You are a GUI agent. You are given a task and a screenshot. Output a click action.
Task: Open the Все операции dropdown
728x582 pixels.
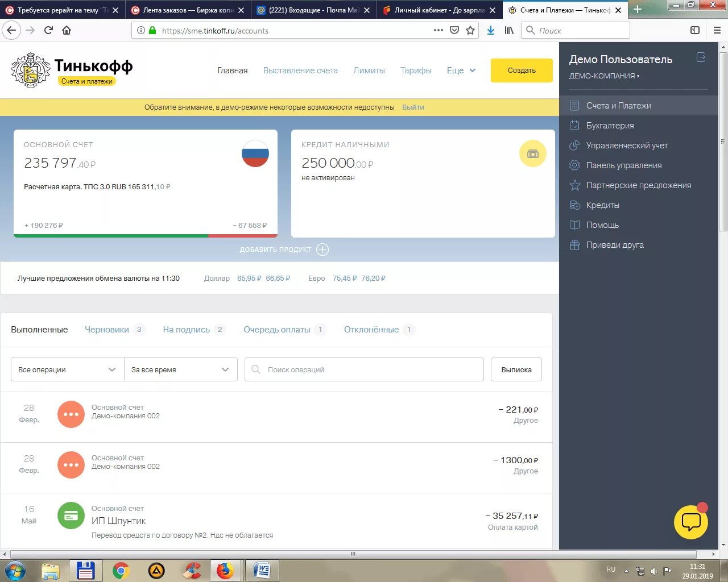click(x=67, y=369)
